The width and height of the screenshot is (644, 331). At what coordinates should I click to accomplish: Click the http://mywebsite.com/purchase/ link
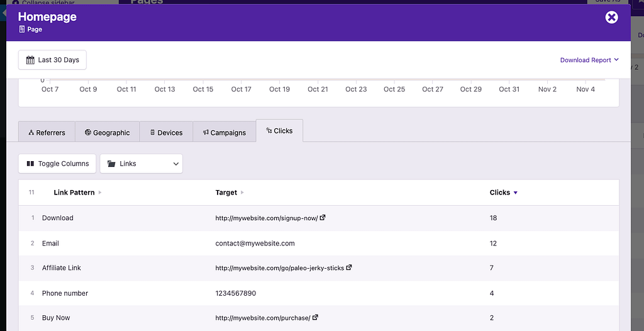click(x=263, y=318)
